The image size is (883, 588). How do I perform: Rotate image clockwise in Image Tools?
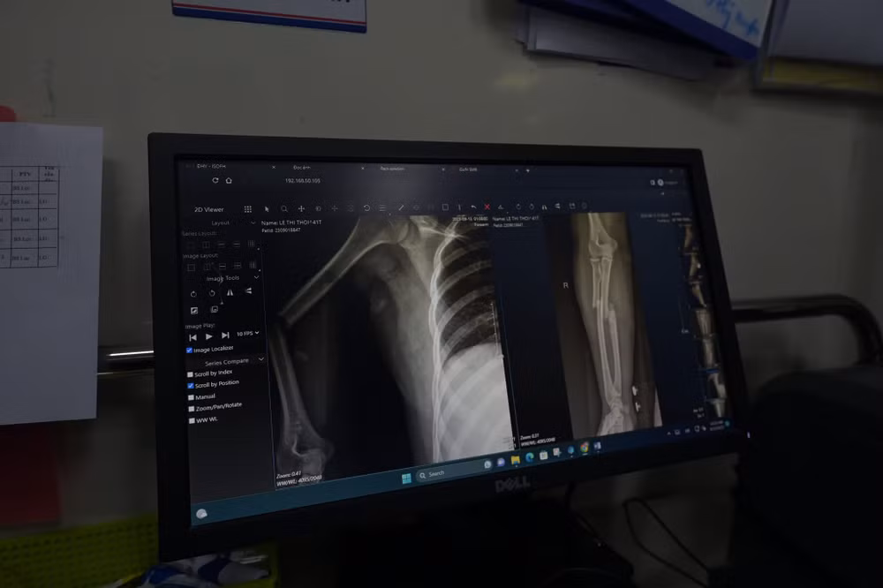tap(193, 294)
